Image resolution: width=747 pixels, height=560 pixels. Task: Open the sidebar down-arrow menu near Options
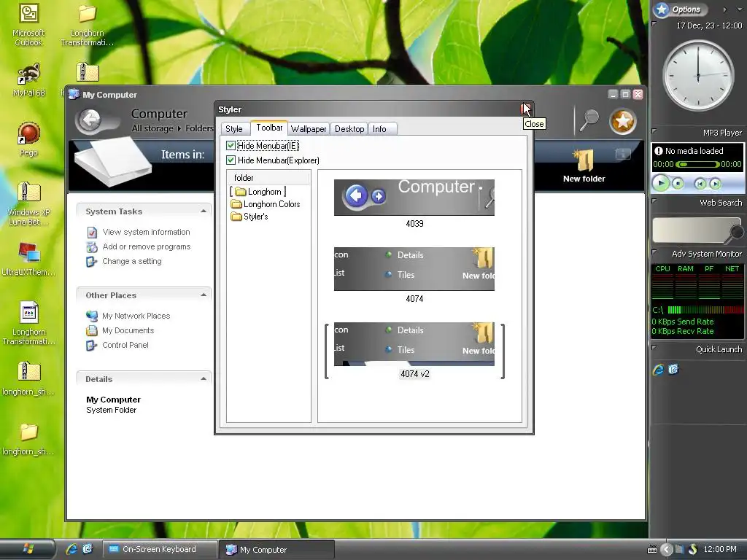coord(740,9)
